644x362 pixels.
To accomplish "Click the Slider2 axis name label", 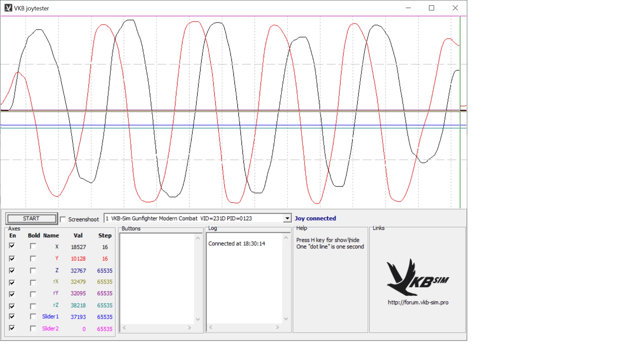I will click(x=50, y=328).
